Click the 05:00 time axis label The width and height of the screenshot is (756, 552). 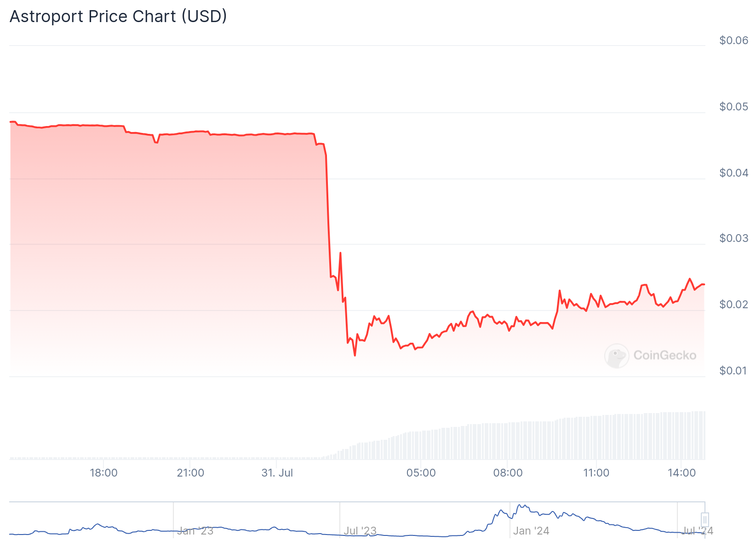[x=421, y=473]
